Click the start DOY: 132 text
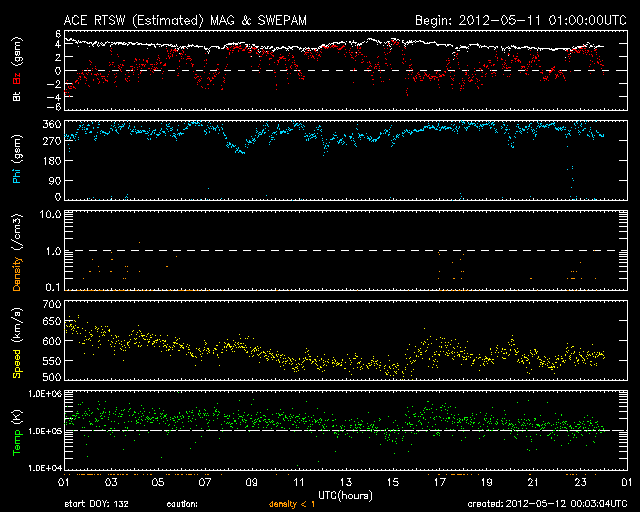This screenshot has height=512, width=640. coord(96,505)
